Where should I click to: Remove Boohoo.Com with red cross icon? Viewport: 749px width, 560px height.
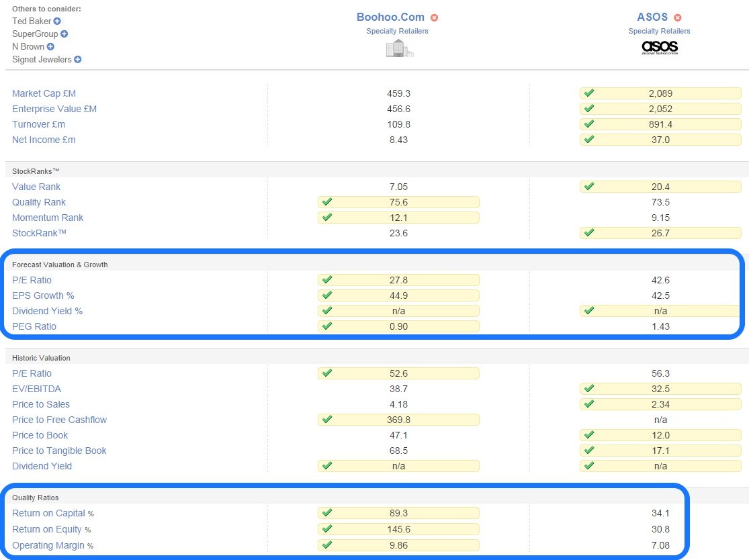tap(434, 17)
